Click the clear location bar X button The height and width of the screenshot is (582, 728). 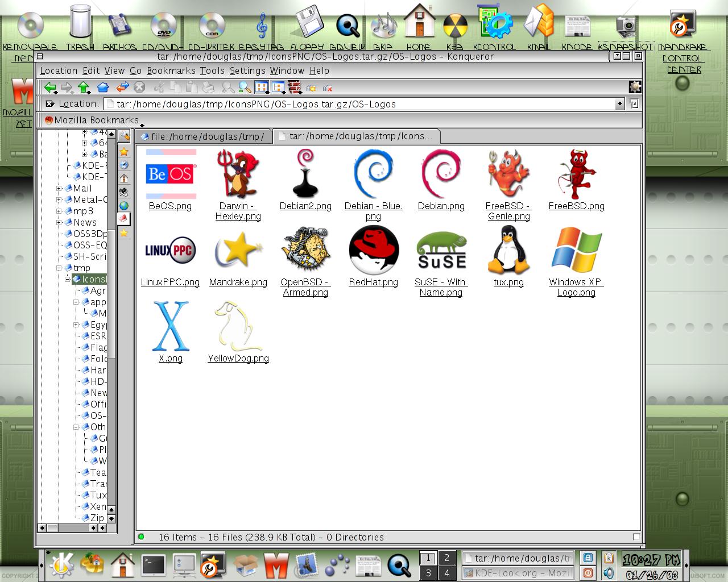point(50,103)
